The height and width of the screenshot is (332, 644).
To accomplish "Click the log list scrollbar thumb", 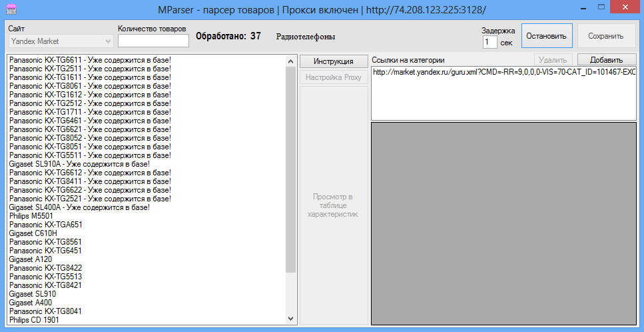I will [291, 169].
